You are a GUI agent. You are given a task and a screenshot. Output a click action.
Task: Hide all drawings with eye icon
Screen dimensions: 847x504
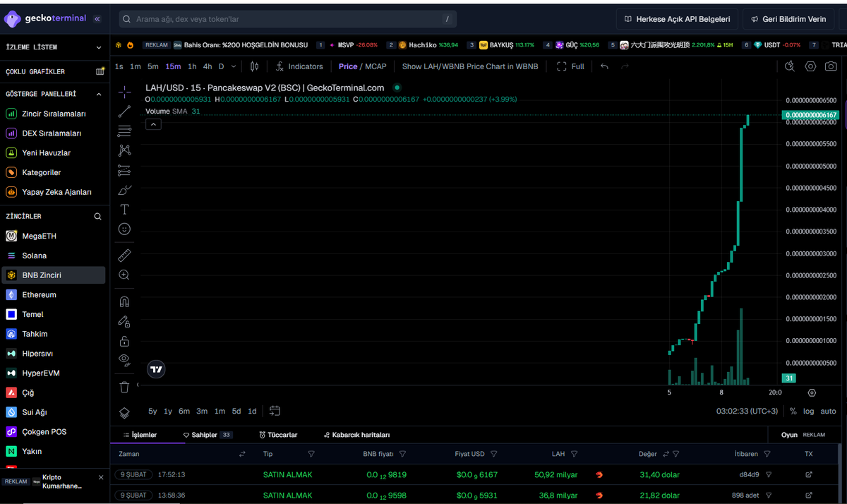coord(124,360)
